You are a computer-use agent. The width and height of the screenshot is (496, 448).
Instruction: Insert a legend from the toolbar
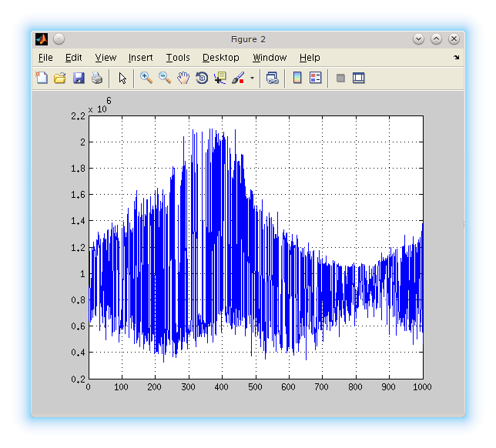coord(316,78)
